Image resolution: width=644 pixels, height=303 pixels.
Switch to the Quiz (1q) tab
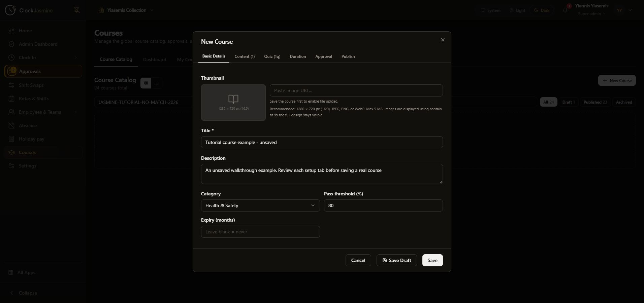(272, 56)
